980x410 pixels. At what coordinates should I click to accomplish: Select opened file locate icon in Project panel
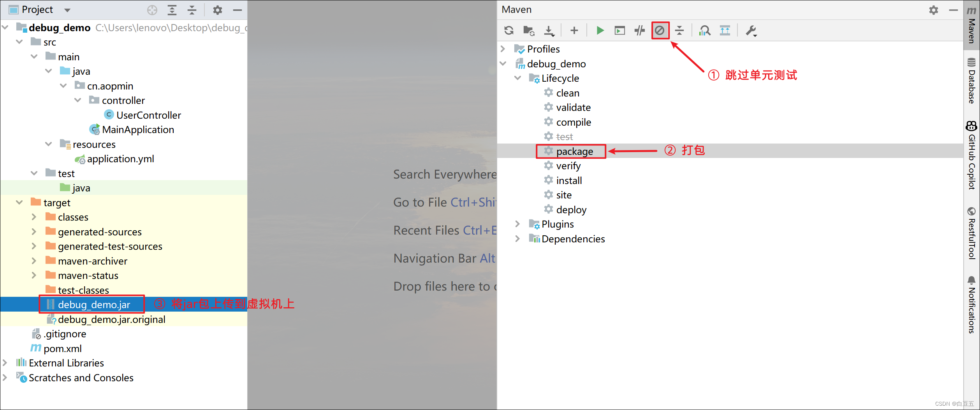coord(152,10)
